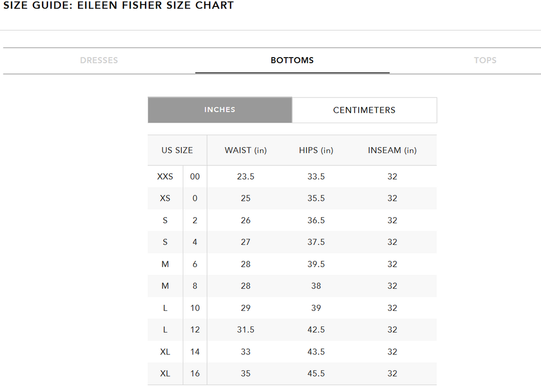Click the inseam value 32 for size 12
This screenshot has width=541, height=392.
point(392,330)
